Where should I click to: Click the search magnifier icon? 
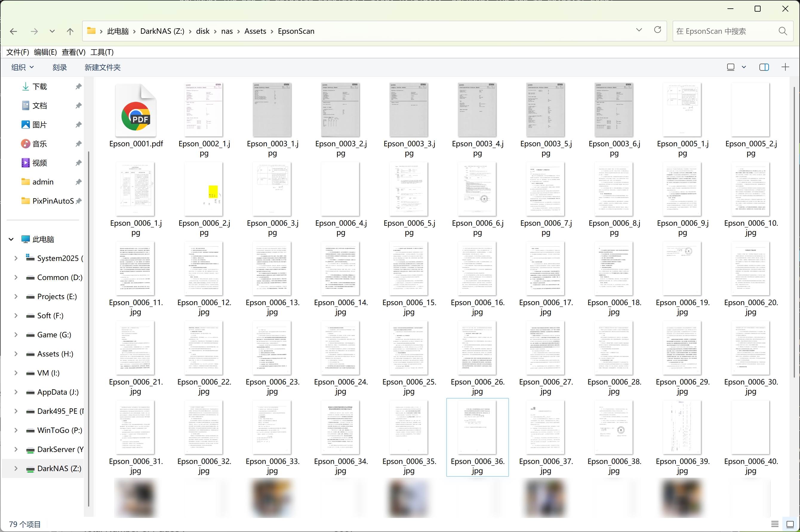pyautogui.click(x=783, y=31)
